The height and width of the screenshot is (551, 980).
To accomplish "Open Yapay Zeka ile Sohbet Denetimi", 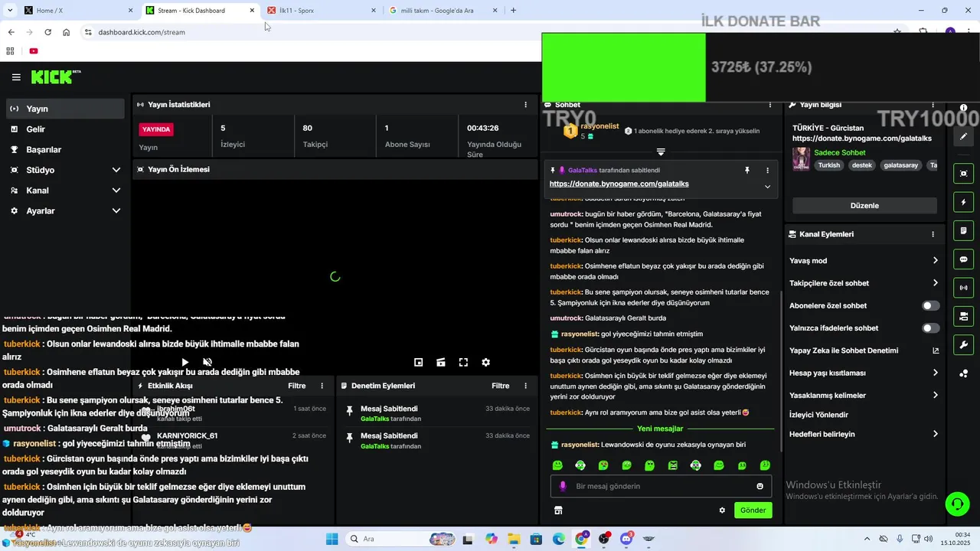I will pyautogui.click(x=864, y=350).
